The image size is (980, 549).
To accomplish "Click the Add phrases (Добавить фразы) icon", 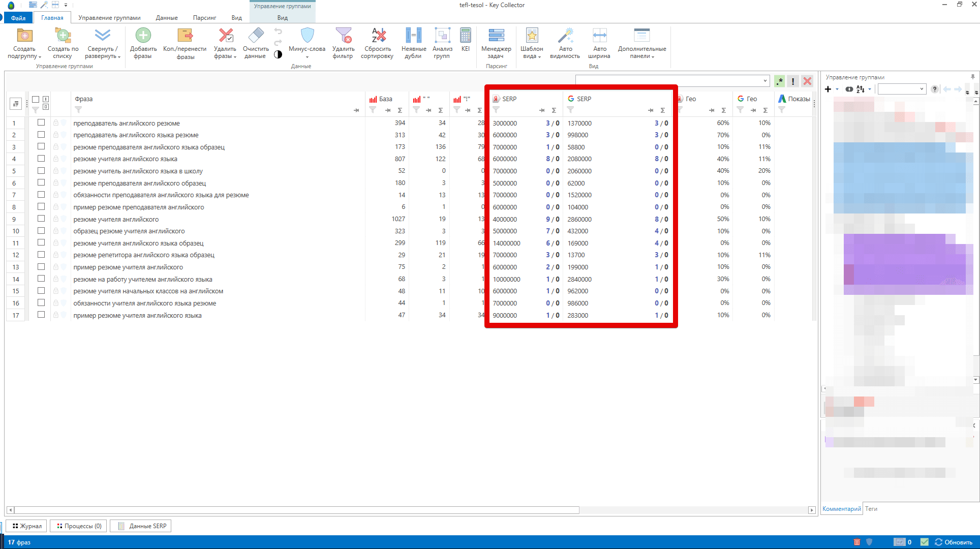I will (143, 36).
